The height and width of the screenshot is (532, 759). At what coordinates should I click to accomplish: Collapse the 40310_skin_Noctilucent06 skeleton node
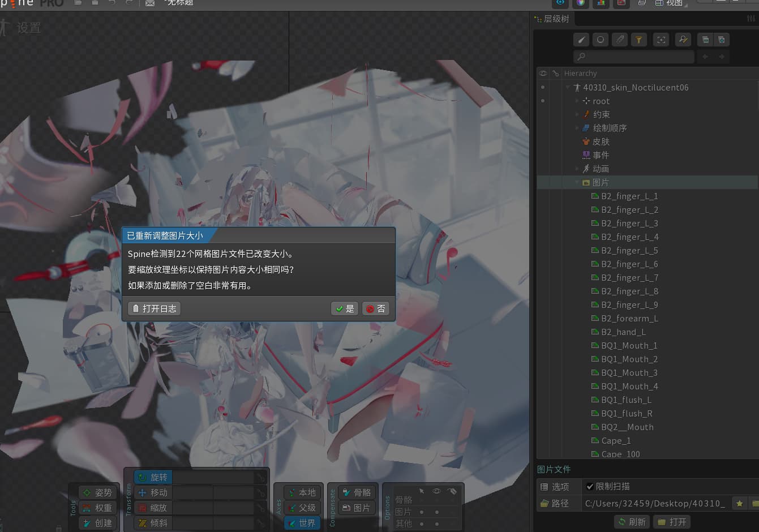click(568, 87)
